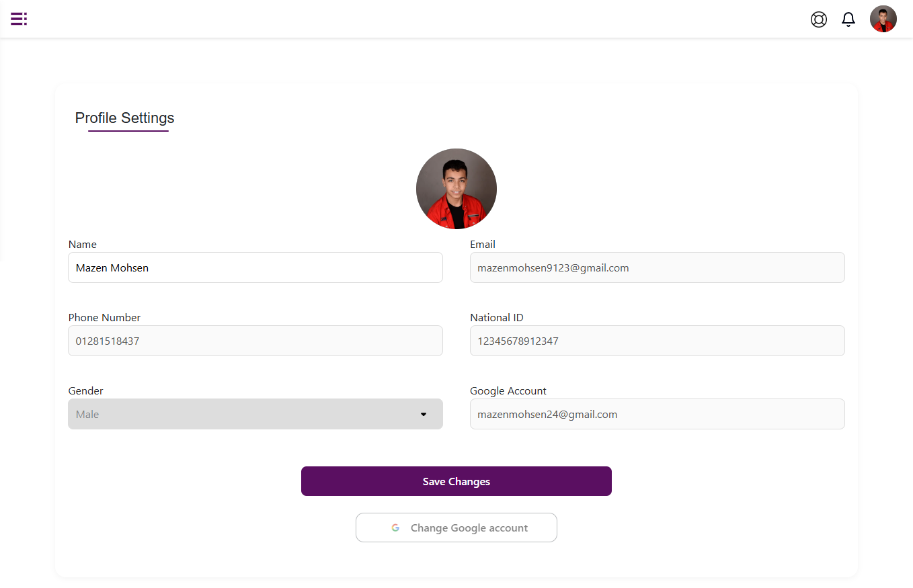Screen dimensions: 913x588
Task: Click the Google logo in the button
Action: coord(395,528)
